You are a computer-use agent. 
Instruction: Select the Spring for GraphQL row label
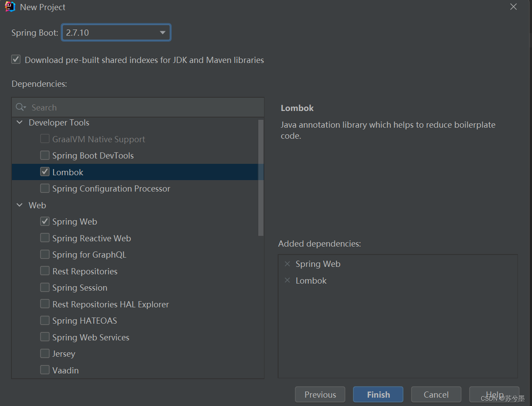89,255
